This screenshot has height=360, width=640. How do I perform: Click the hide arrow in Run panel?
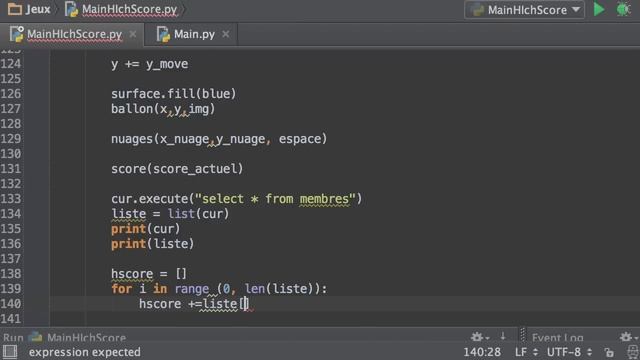[x=503, y=337]
